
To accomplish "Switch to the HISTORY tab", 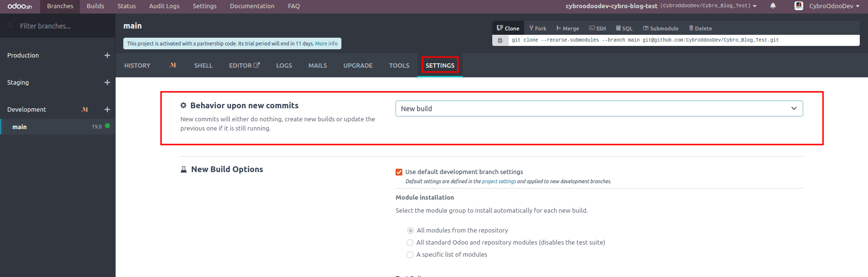I will 137,65.
